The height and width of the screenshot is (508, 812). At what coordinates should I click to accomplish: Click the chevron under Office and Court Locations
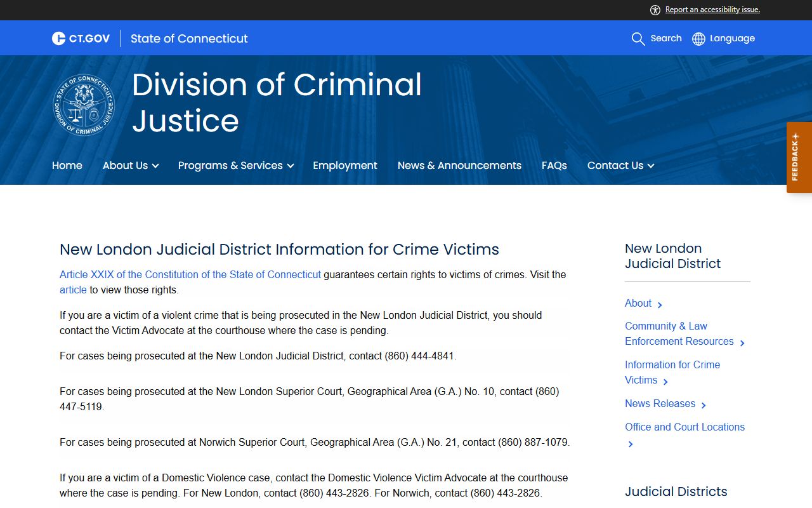point(631,444)
